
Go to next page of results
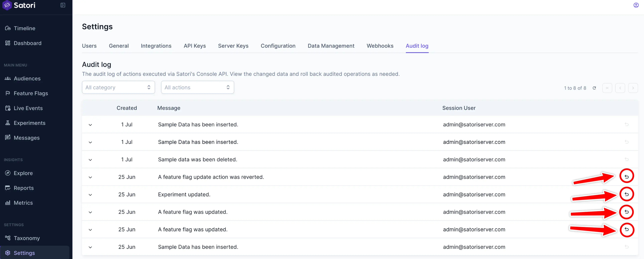pyautogui.click(x=633, y=88)
